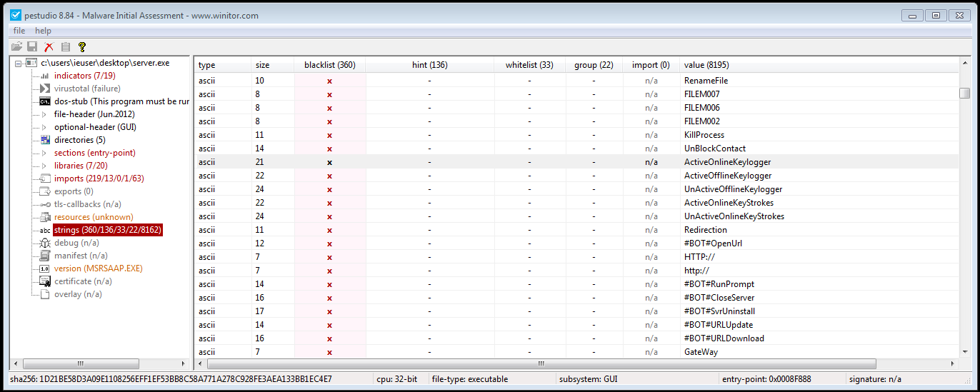Click the debug bug icon
The width and height of the screenshot is (980, 392).
coord(44,243)
